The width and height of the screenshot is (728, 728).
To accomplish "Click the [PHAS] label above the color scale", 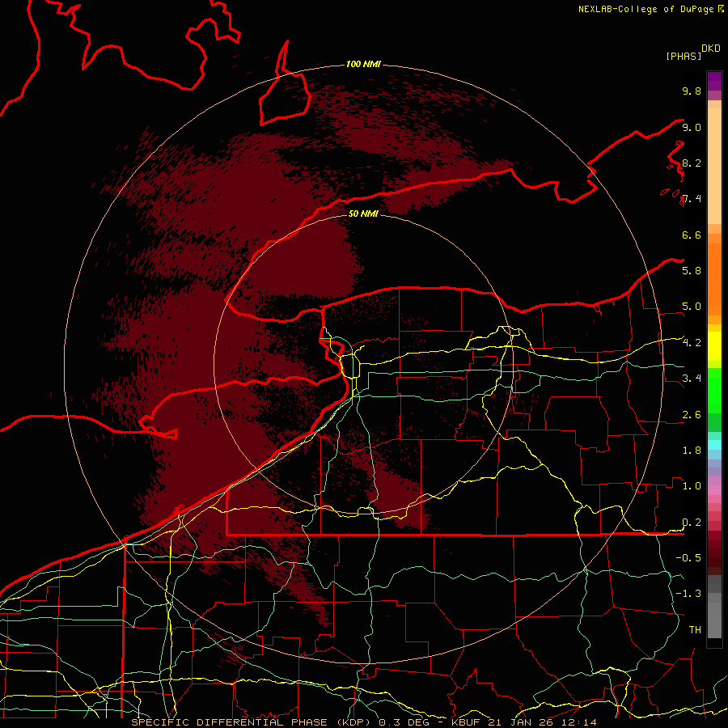I will [684, 56].
